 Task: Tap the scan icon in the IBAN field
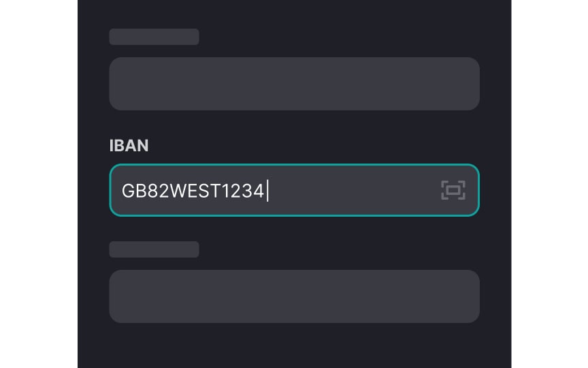coord(453,190)
